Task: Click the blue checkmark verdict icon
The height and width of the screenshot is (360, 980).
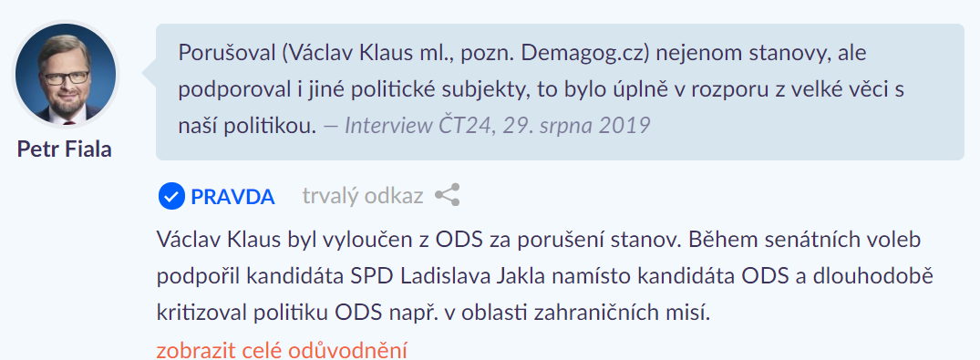Action: coord(171,196)
